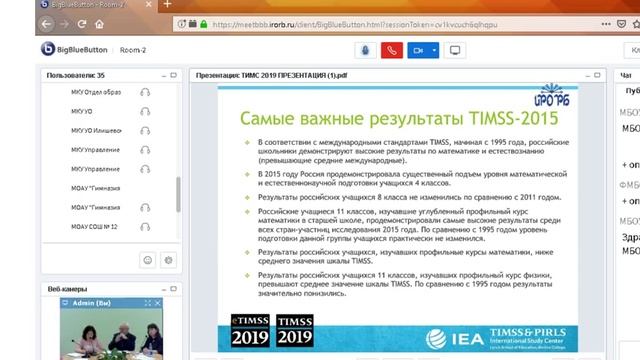This screenshot has height=360, width=640.
Task: Open the page actions three-dots menu
Action: point(606,24)
